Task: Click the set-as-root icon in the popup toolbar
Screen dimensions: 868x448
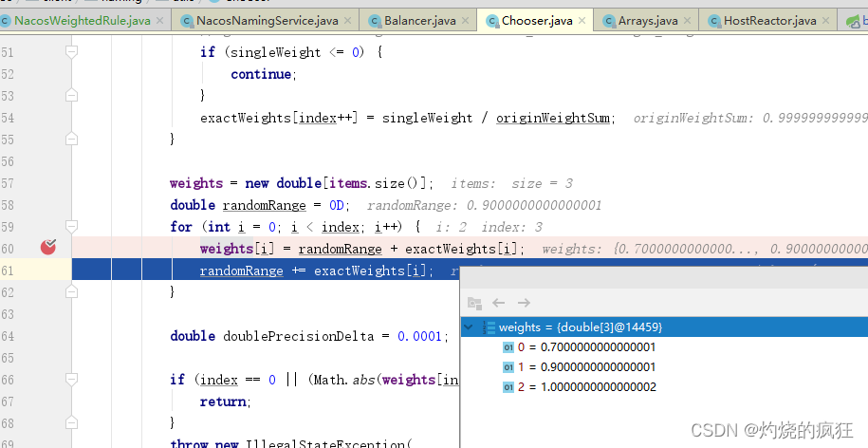Action: (474, 303)
